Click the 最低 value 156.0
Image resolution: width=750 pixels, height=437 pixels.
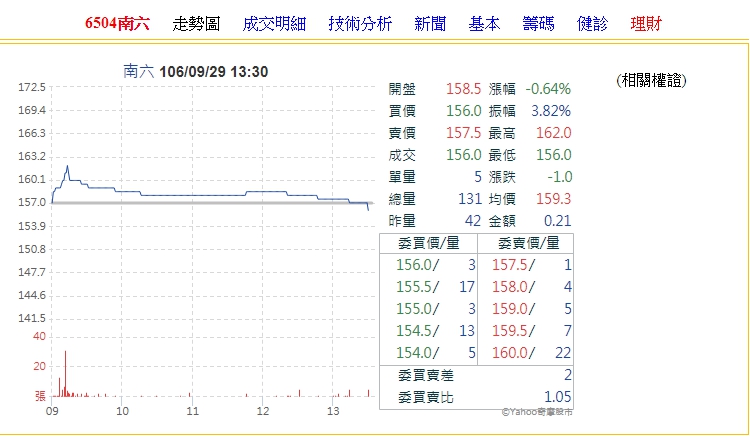553,155
